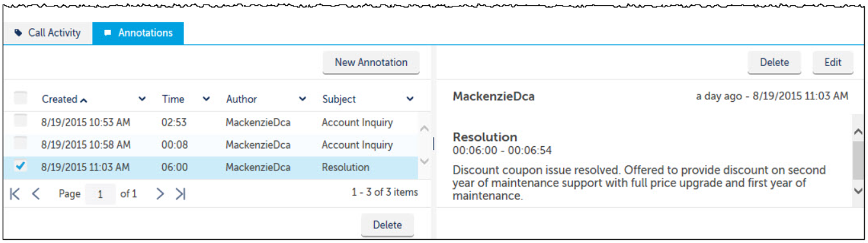Viewport: 868px width, 243px height.
Task: Uncheck the Resolution annotation row checkbox
Action: coord(21,167)
